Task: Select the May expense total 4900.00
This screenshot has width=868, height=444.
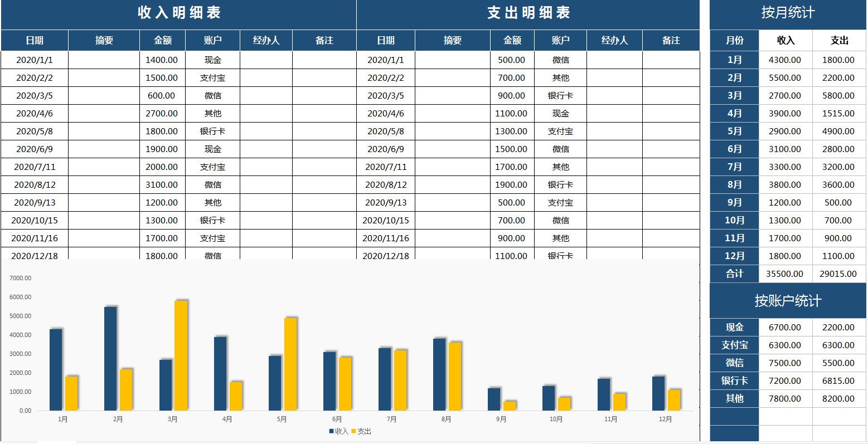Action: click(838, 131)
